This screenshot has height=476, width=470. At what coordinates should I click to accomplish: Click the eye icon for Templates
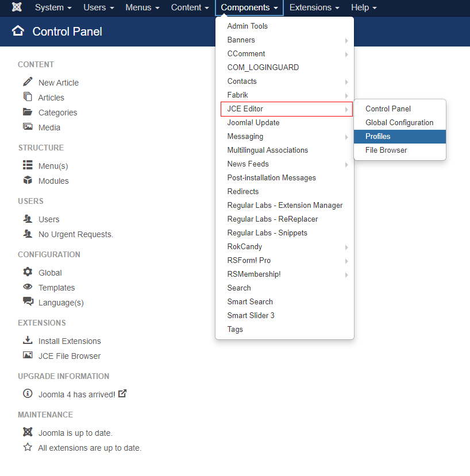28,287
